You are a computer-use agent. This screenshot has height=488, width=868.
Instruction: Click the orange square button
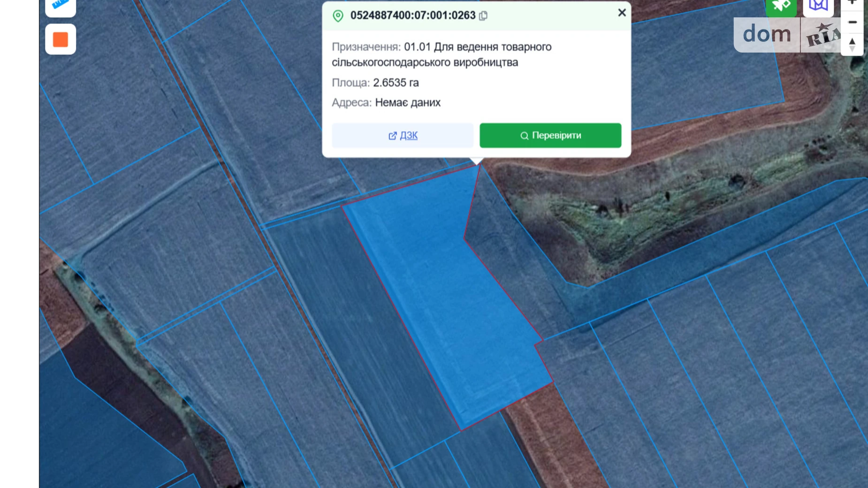pyautogui.click(x=61, y=39)
